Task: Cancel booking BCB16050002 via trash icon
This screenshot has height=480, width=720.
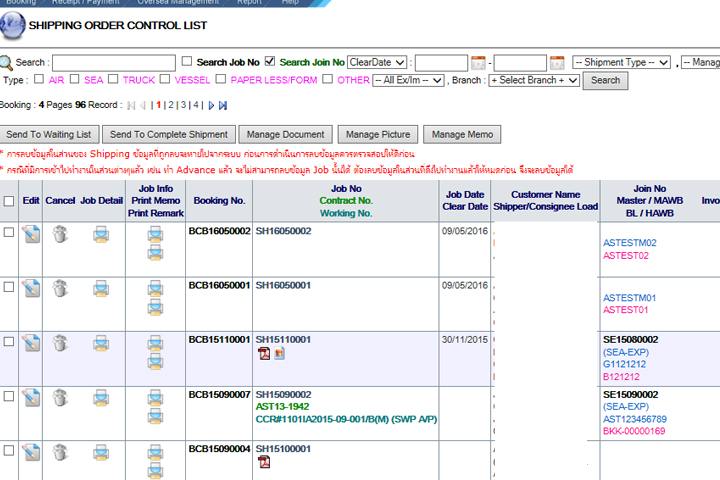Action: [x=60, y=234]
